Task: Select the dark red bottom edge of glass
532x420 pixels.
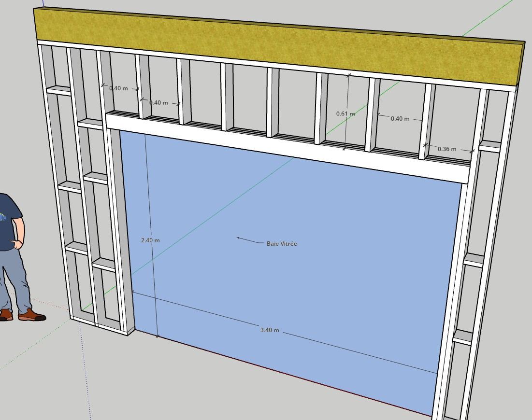Action: tap(290, 372)
